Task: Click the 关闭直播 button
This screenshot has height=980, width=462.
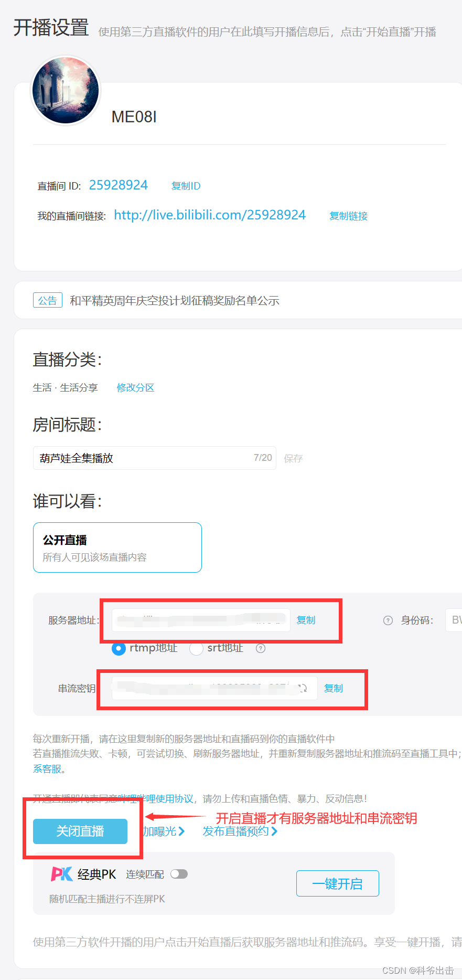Action: point(80,831)
